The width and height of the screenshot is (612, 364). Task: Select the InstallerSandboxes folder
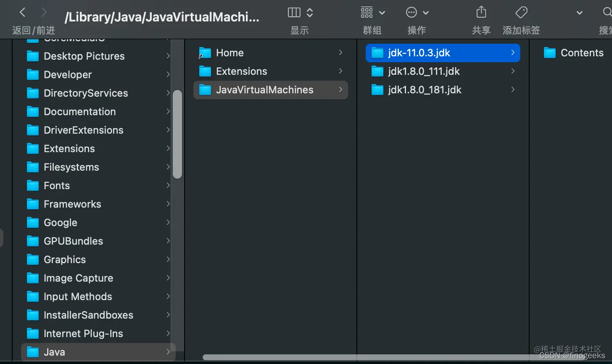coord(98,315)
